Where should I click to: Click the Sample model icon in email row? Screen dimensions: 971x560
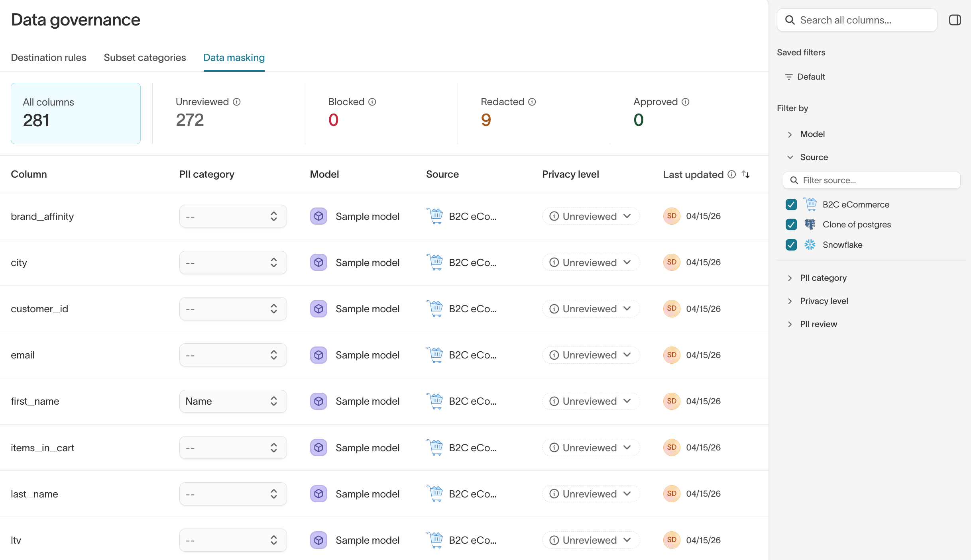click(319, 355)
